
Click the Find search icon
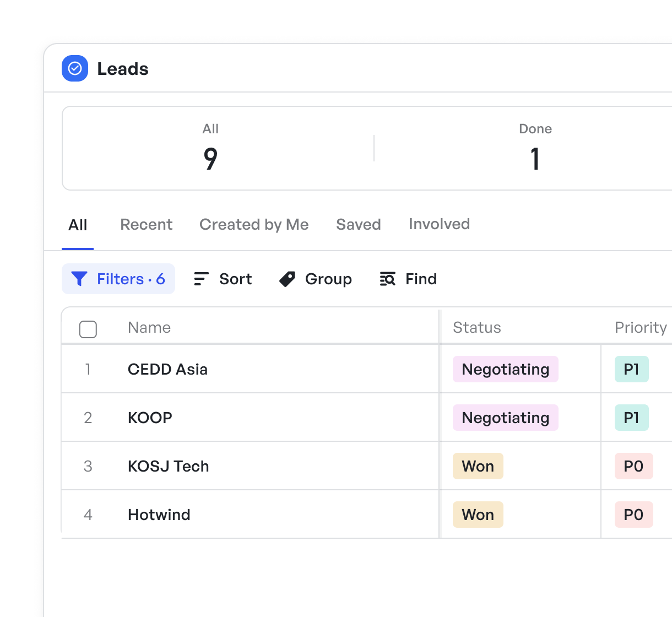[388, 279]
